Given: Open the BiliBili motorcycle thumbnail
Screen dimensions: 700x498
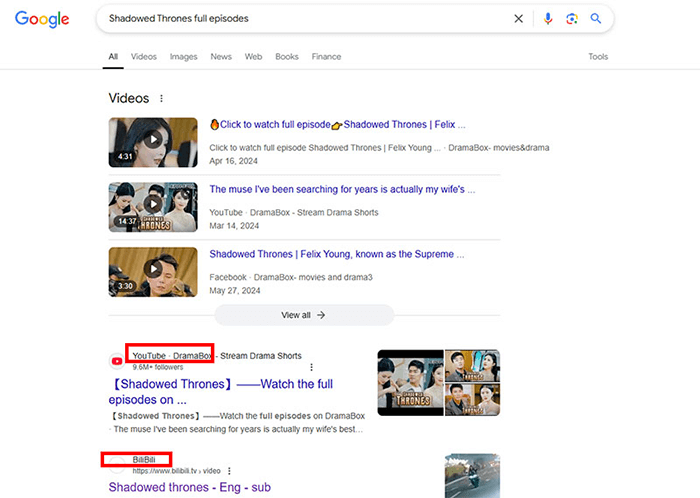Looking at the screenshot, I should (x=472, y=476).
